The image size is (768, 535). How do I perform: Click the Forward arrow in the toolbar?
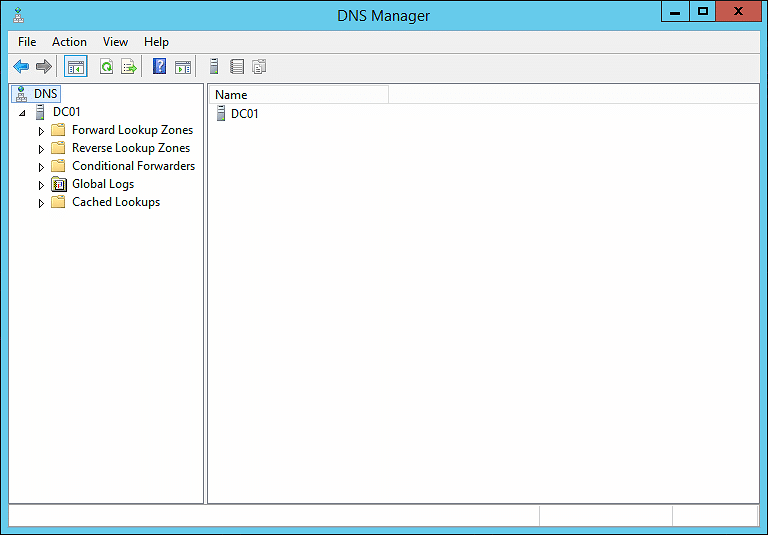pyautogui.click(x=43, y=67)
